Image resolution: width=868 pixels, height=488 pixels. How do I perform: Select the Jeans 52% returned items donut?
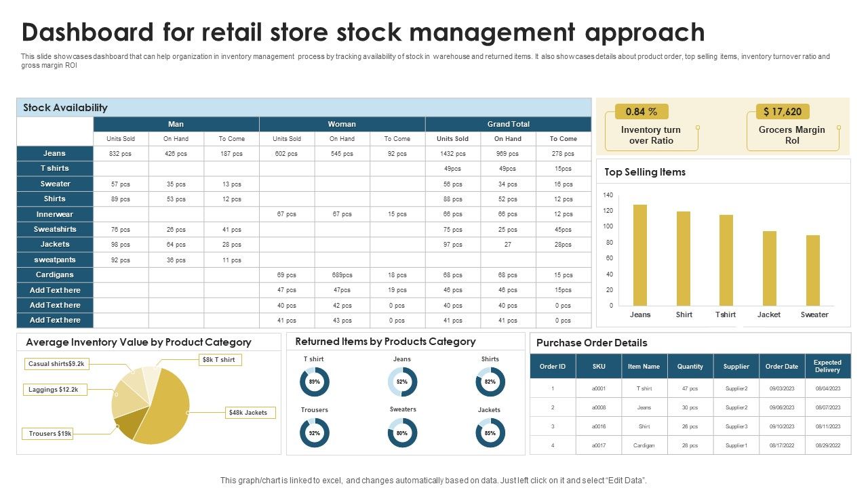point(402,382)
